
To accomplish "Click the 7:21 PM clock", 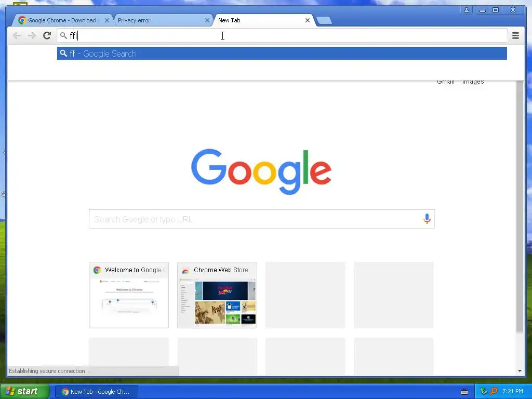I will click(x=513, y=392).
